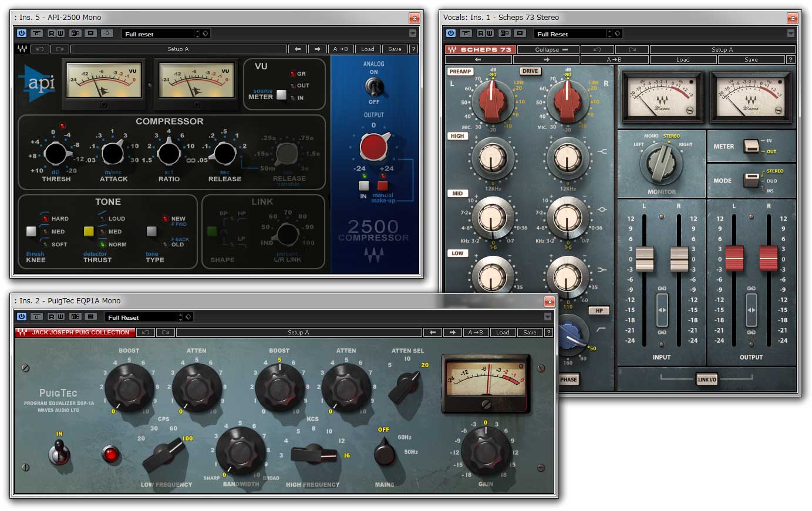Image resolution: width=812 pixels, height=511 pixels.
Task: Open help question mark in PuigTec toolbar
Action: click(x=548, y=333)
